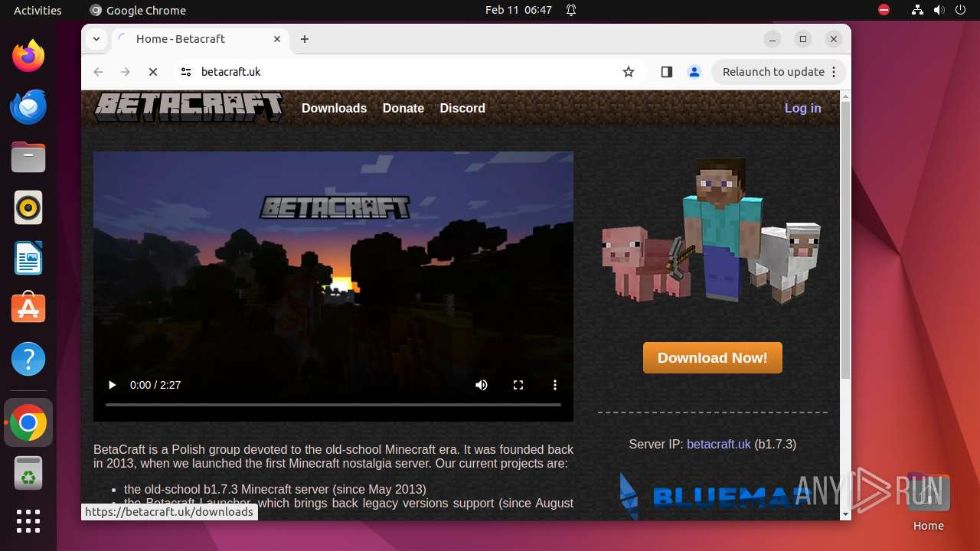Open Ubuntu Software store icon
This screenshot has height=551, width=980.
point(28,308)
